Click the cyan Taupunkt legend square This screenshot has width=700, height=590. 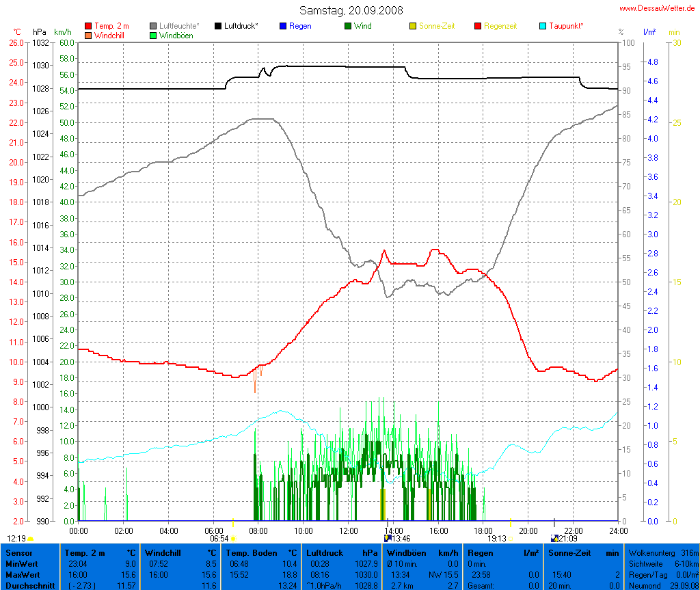[543, 26]
